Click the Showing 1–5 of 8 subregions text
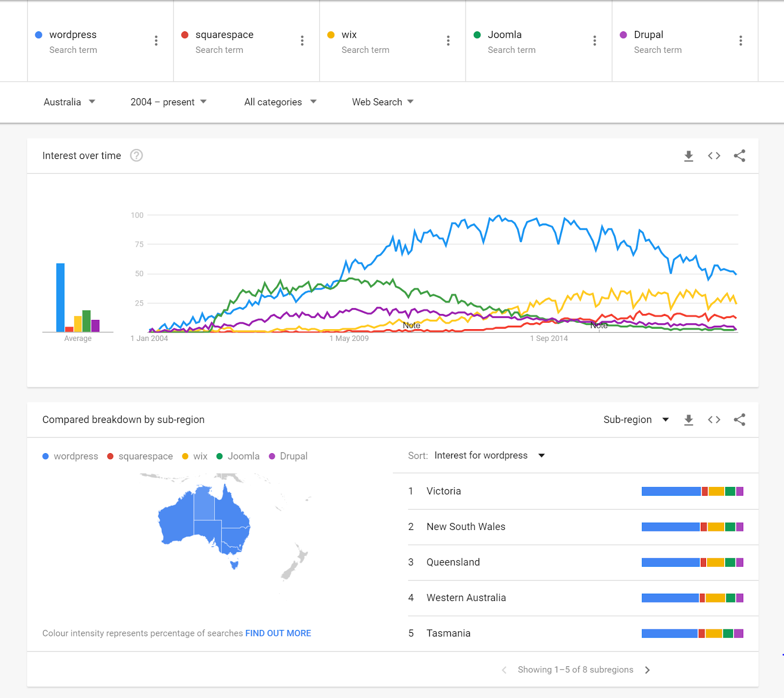 576,670
